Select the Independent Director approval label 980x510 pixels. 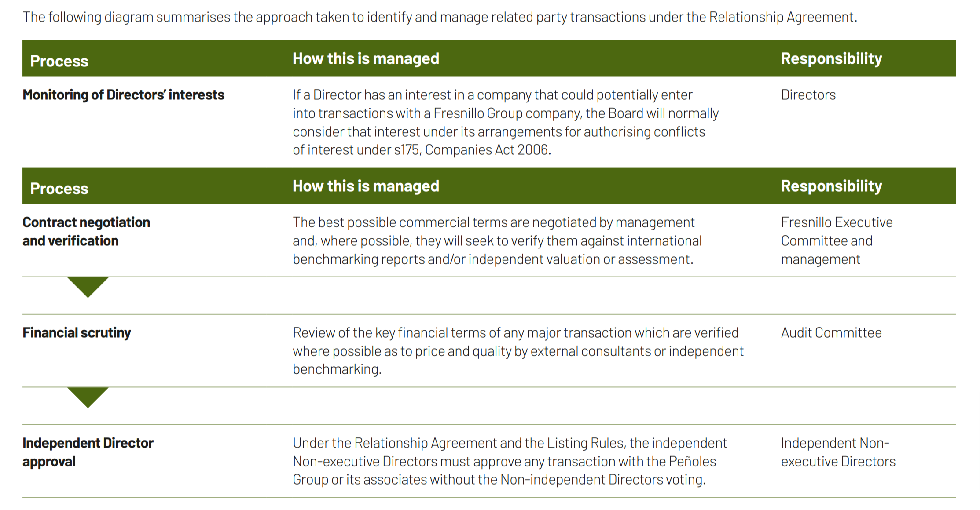88,452
